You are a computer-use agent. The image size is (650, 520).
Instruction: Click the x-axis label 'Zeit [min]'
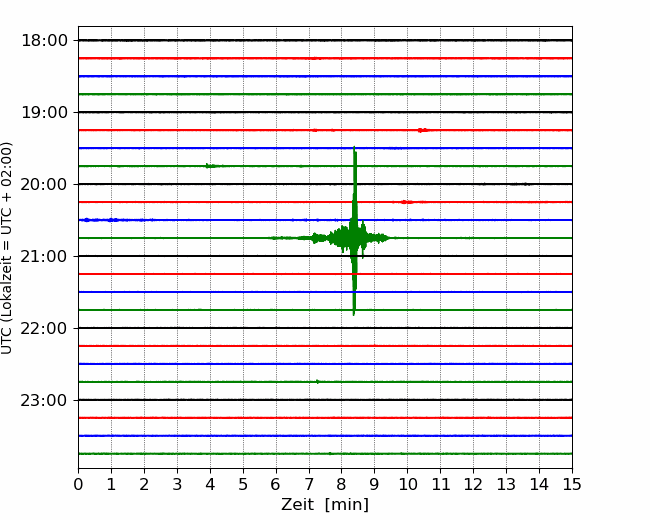325,504
